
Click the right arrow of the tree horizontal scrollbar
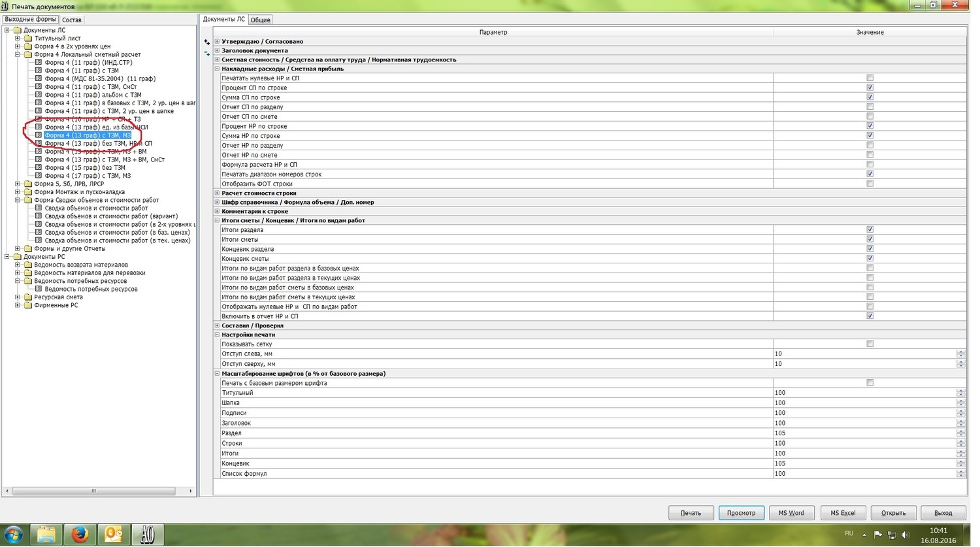coord(190,491)
